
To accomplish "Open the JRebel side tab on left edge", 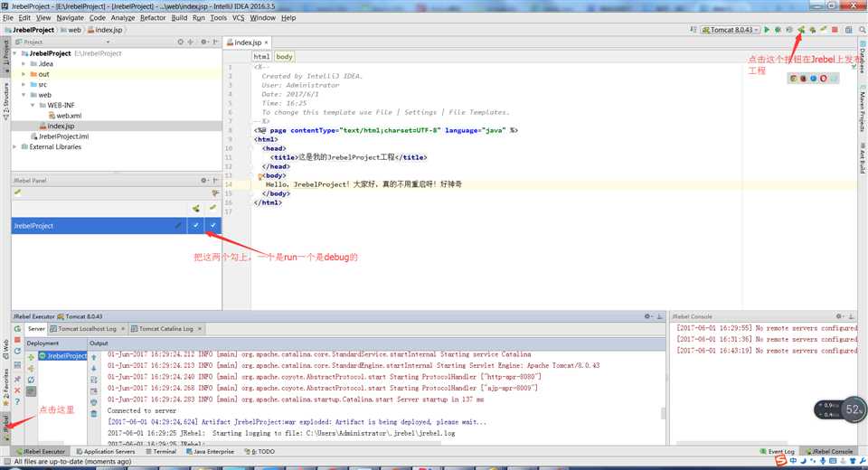I will tap(6, 427).
